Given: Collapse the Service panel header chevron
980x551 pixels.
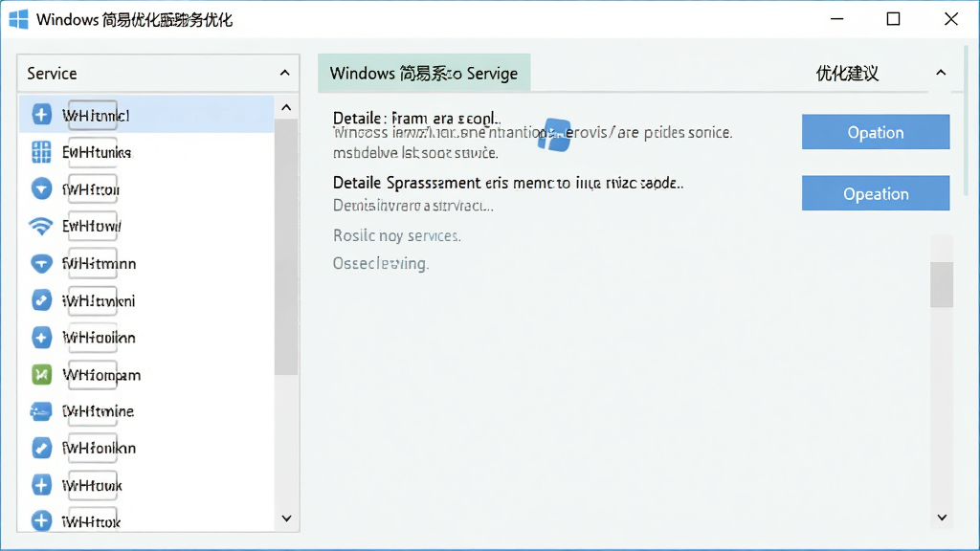Looking at the screenshot, I should pos(285,73).
